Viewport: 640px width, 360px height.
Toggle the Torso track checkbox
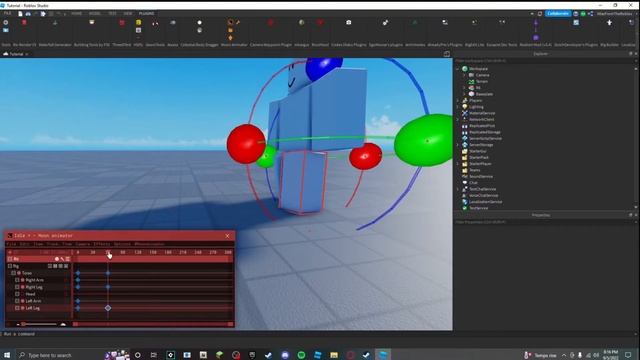point(13,273)
